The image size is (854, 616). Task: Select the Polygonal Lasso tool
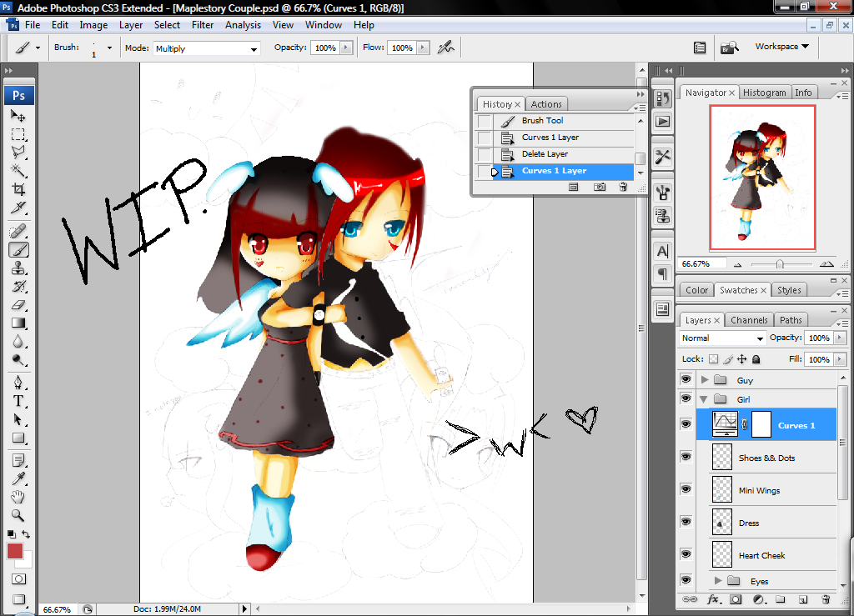(x=18, y=153)
